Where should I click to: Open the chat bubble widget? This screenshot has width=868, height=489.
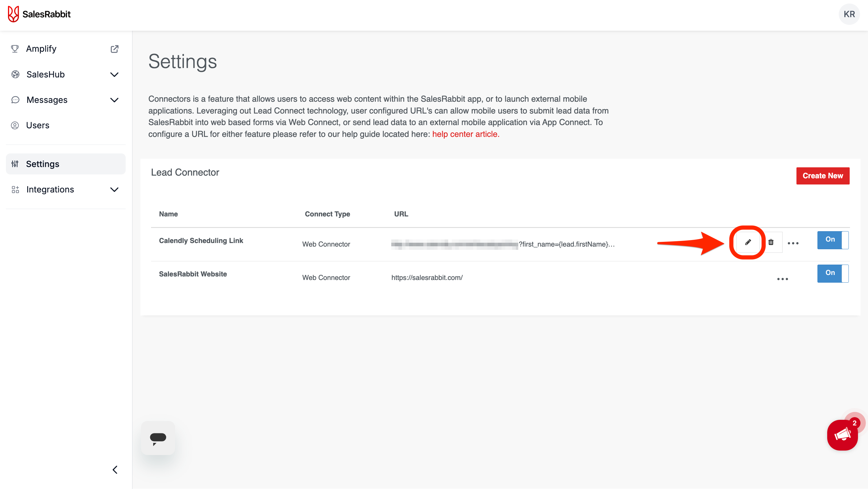point(158,438)
